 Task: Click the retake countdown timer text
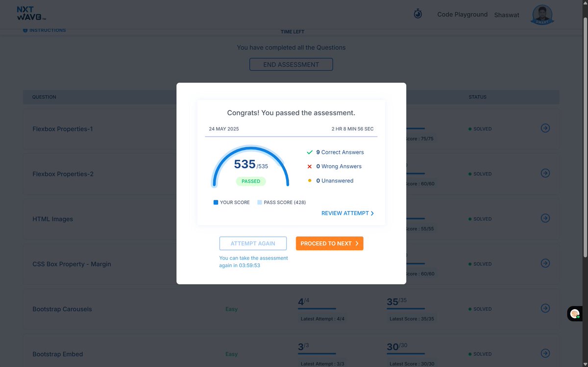253,262
